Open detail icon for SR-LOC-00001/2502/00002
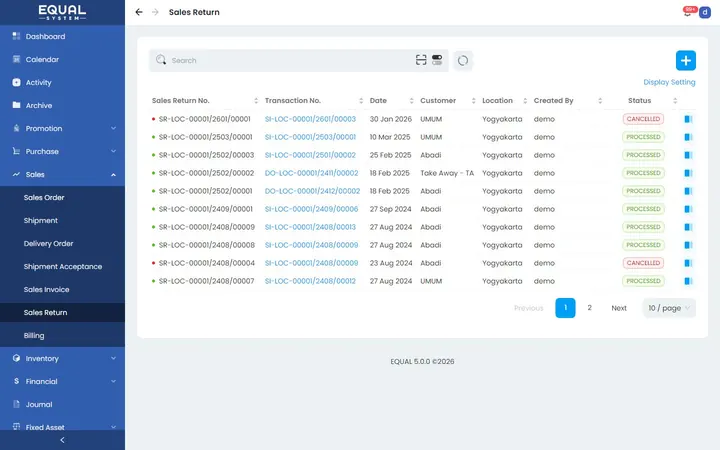This screenshot has width=720, height=450. coord(688,173)
